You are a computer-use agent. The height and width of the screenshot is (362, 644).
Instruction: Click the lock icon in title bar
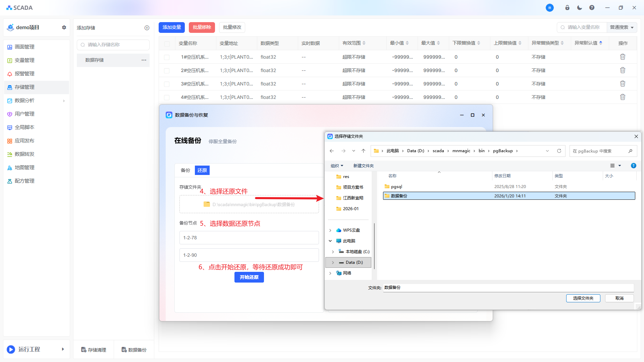click(x=567, y=8)
